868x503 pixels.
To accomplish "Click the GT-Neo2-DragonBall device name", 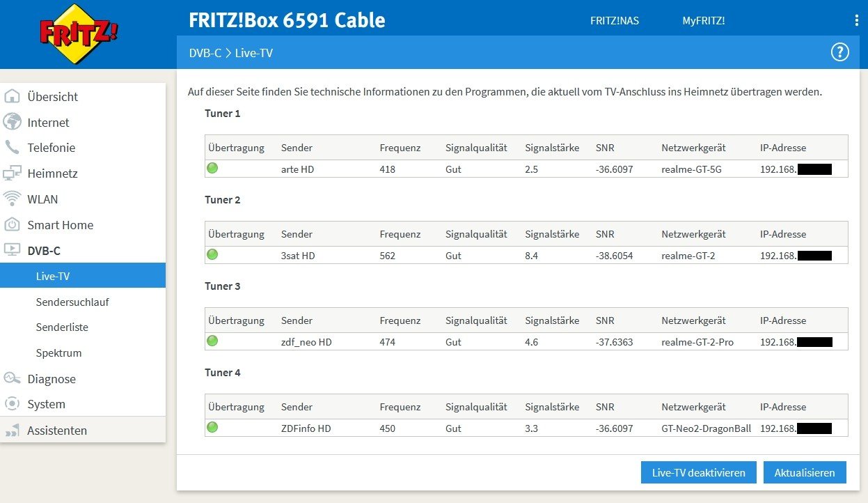I will pyautogui.click(x=706, y=428).
